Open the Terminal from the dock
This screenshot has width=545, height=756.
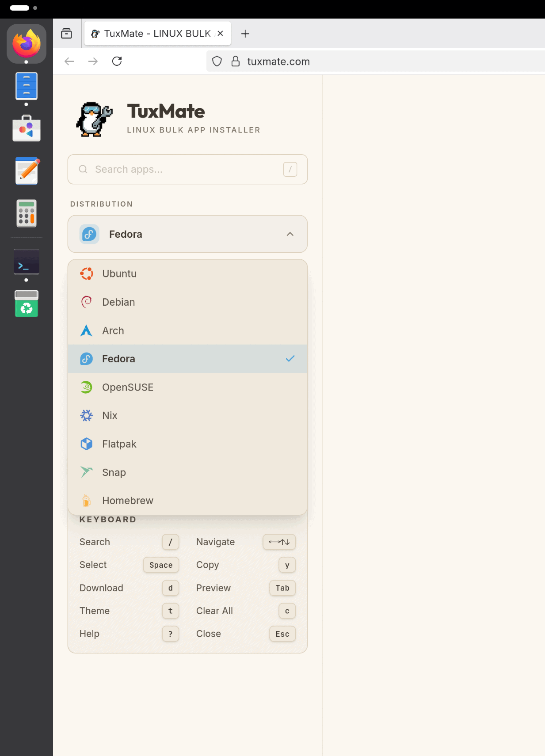click(27, 262)
